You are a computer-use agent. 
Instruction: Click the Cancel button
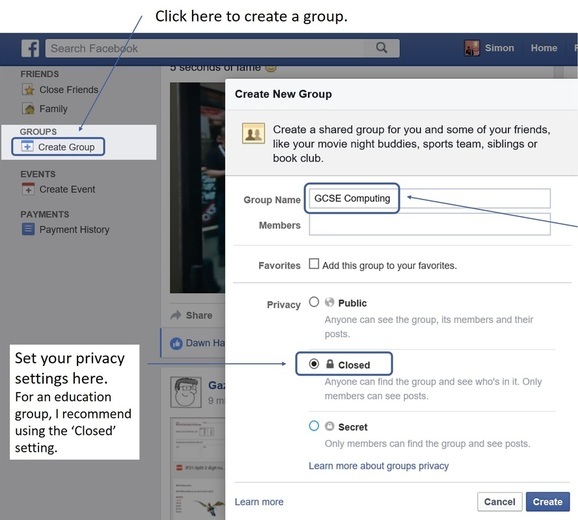tap(499, 502)
